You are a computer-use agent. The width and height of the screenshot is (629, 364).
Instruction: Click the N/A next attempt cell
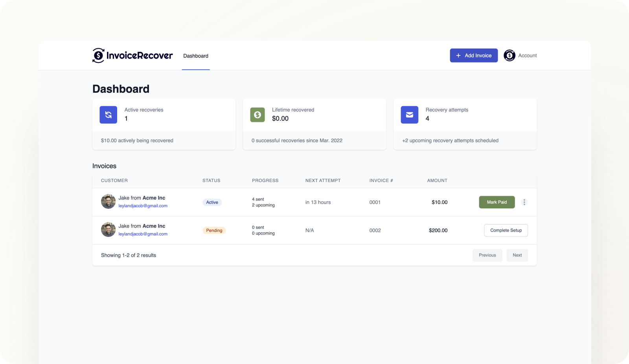coord(310,230)
